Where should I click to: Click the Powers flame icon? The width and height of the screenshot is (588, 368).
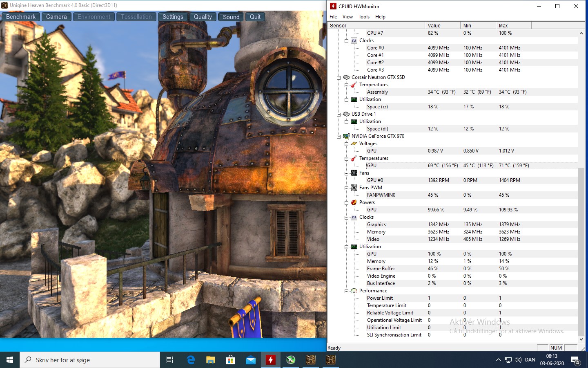point(354,202)
